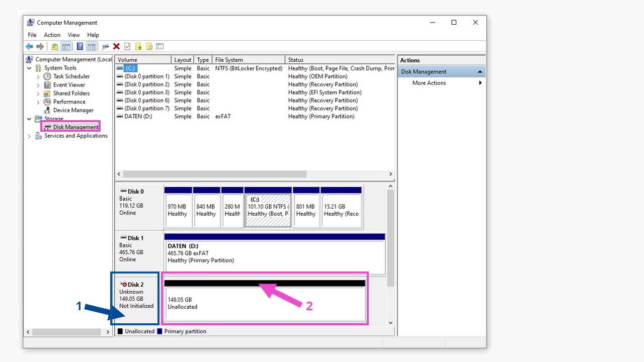Sort by the Layout column header
This screenshot has width=644, height=362.
click(183, 60)
